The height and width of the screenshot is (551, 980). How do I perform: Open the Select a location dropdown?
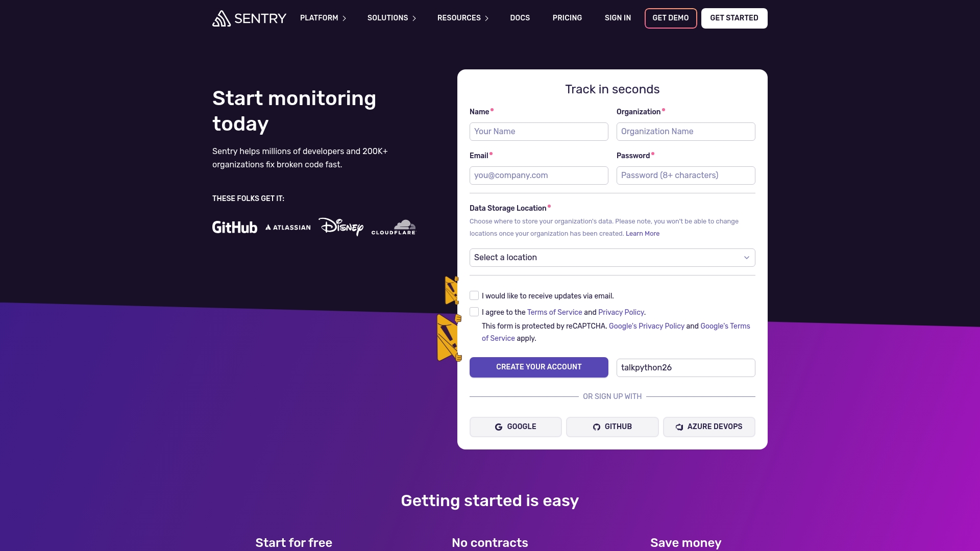click(612, 258)
